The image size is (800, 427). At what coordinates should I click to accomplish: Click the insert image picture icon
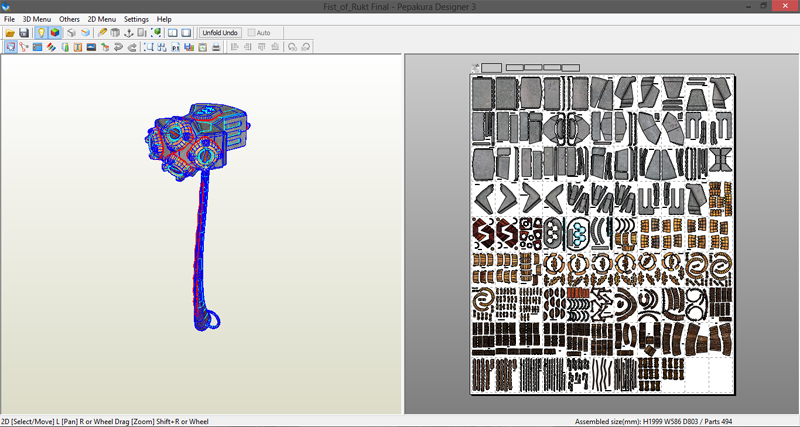click(91, 47)
